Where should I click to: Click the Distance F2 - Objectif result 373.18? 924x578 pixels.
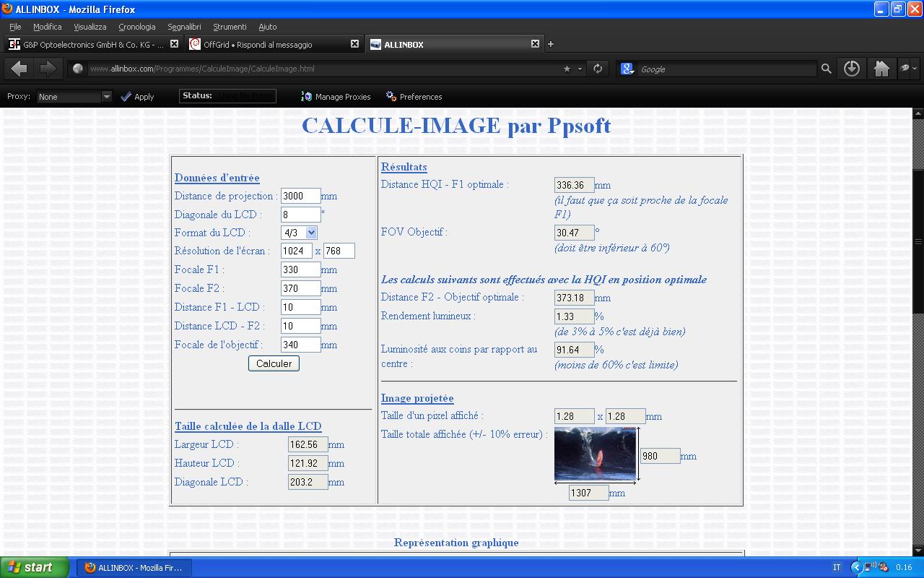point(574,298)
